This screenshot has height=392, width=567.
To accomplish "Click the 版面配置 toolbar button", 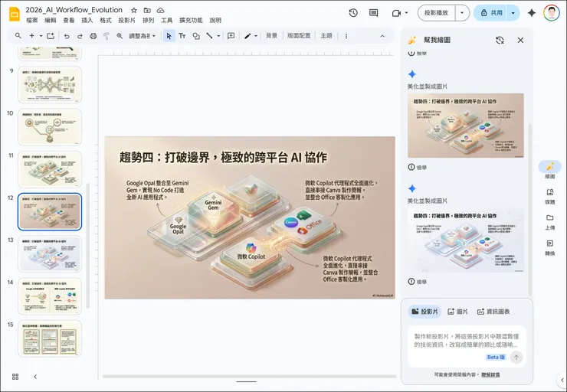I will pos(299,36).
